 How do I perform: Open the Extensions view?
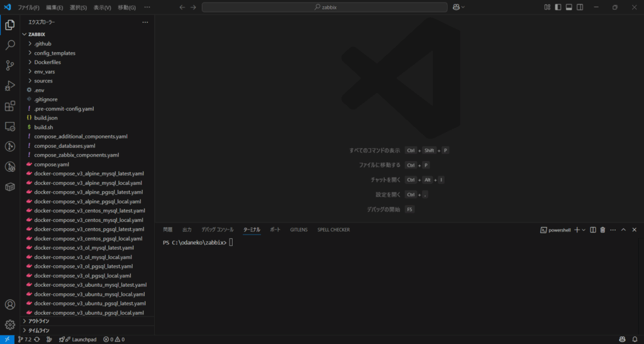(x=10, y=106)
